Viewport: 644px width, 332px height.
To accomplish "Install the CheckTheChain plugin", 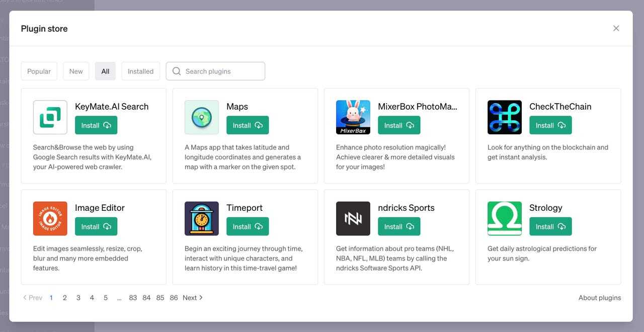I will click(x=550, y=125).
